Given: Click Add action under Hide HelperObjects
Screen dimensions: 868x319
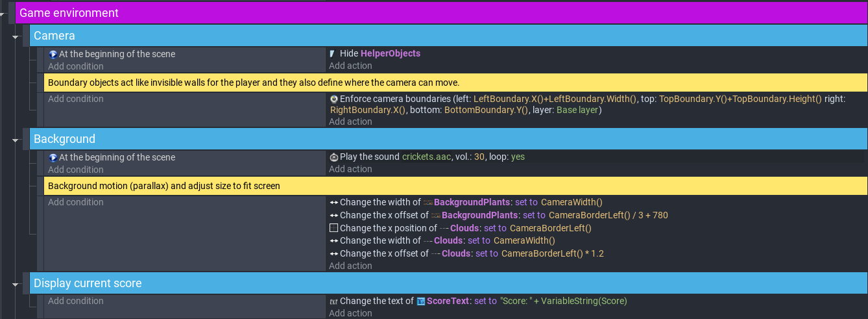Looking at the screenshot, I should coord(350,66).
